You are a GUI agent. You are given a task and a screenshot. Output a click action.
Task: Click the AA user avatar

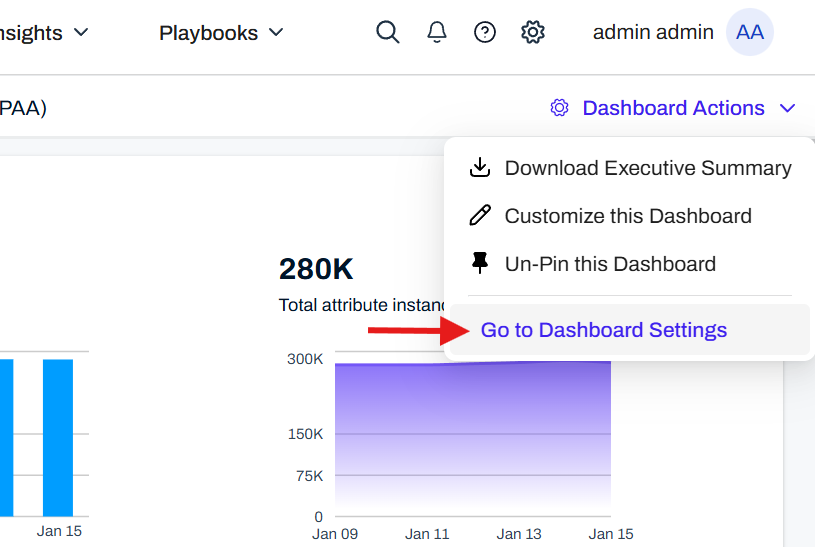point(749,32)
